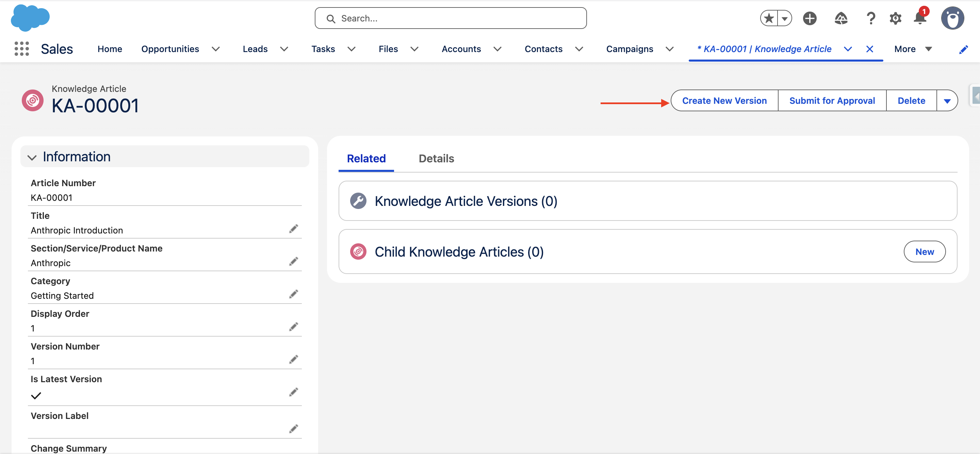Collapse the Information section
Screen dimensions: 980x454
click(32, 157)
